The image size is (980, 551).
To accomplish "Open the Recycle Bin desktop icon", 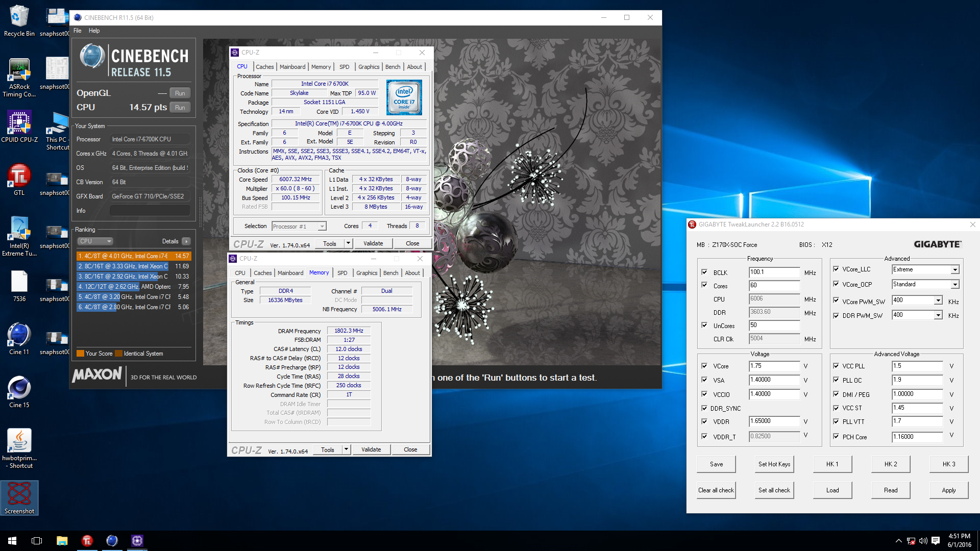I will click(19, 21).
